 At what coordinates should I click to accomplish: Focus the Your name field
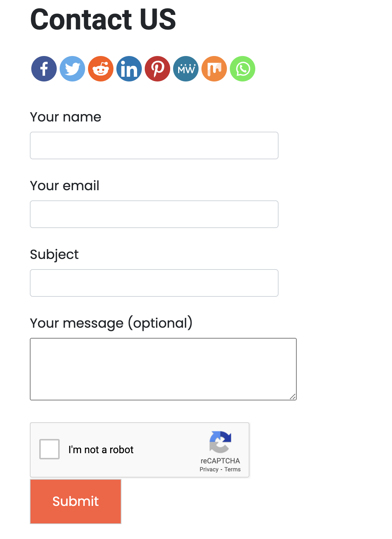pos(154,145)
